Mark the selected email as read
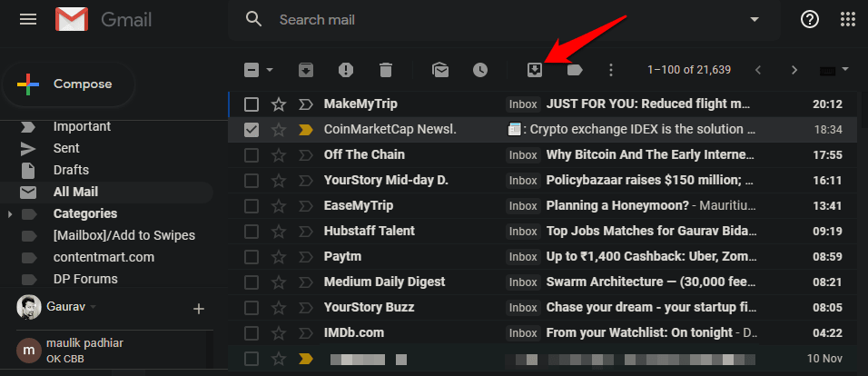The image size is (868, 376). 440,70
